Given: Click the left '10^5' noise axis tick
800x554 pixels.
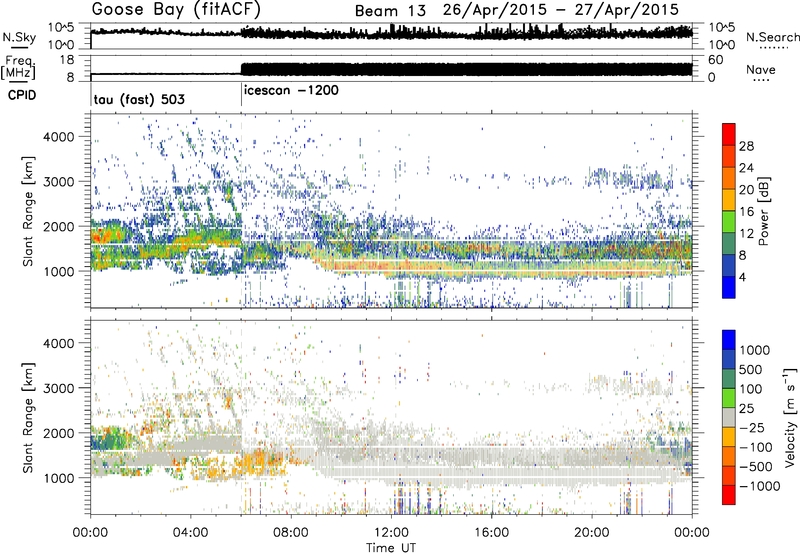Looking at the screenshot, I should click(61, 28).
